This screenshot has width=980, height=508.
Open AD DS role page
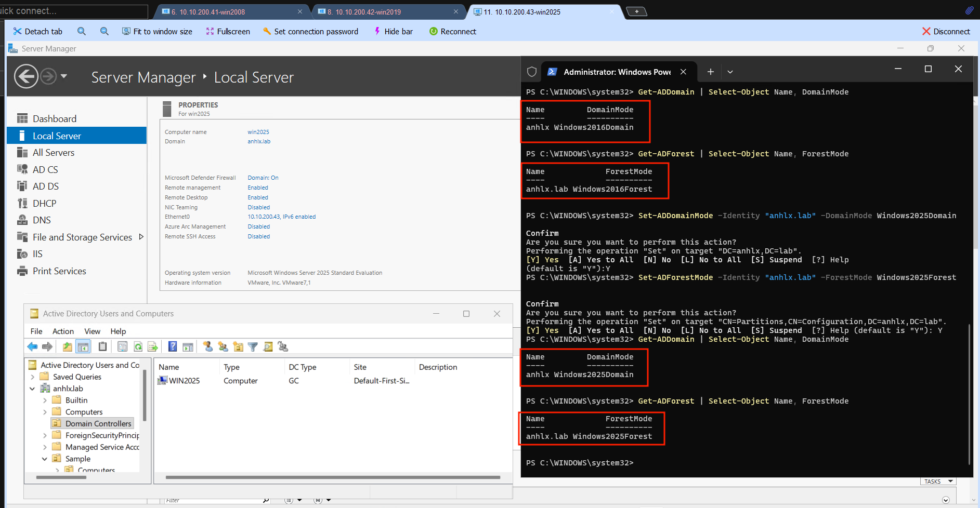coord(46,186)
